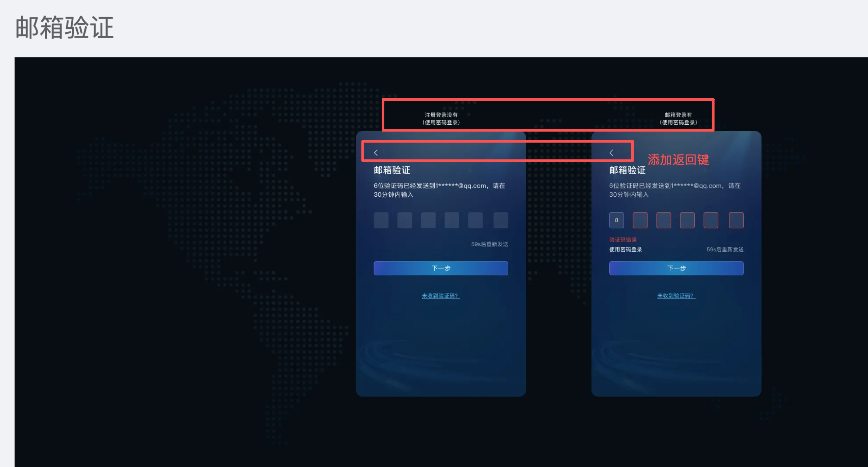
Task: Click the code box containing 8
Action: click(616, 220)
